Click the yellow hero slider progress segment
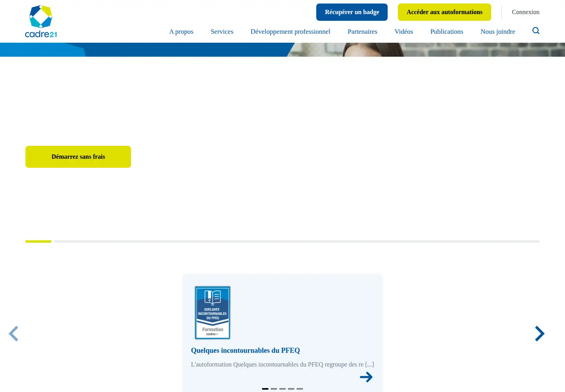This screenshot has height=392, width=565. coord(38,241)
